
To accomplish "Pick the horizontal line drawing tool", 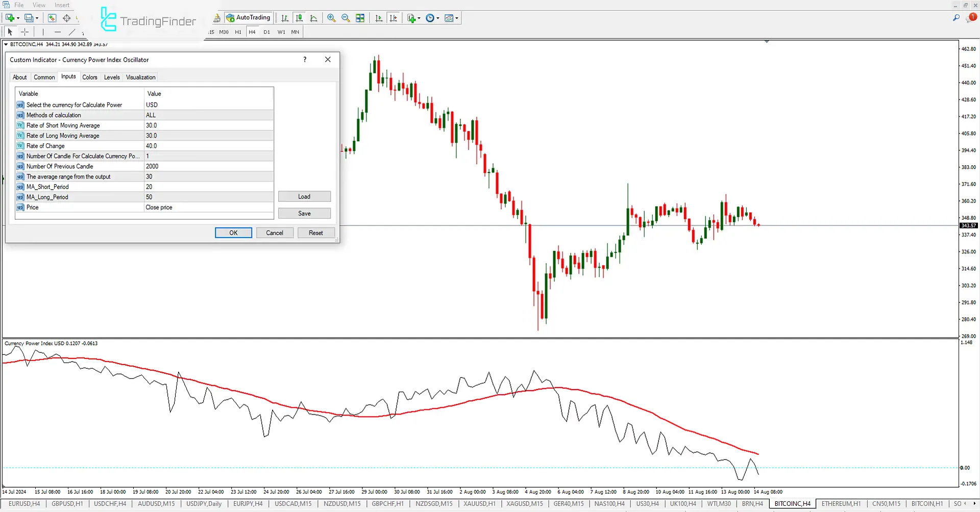I will [x=57, y=32].
